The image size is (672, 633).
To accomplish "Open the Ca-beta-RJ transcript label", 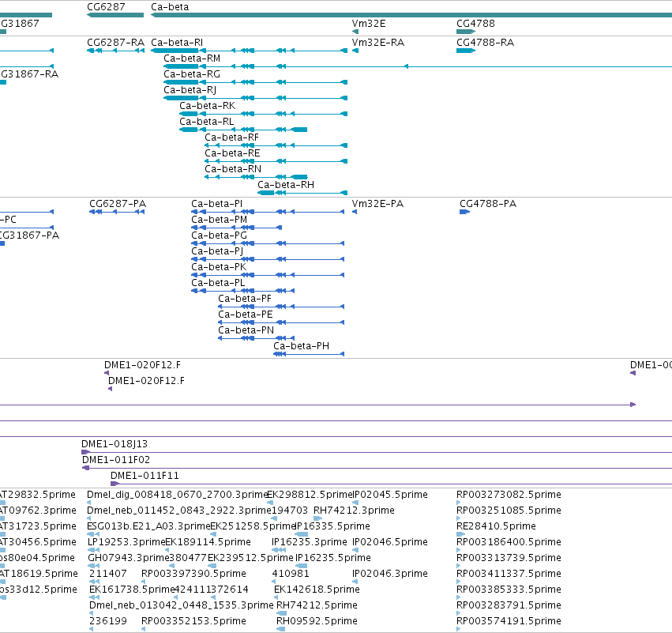I will [x=190, y=90].
